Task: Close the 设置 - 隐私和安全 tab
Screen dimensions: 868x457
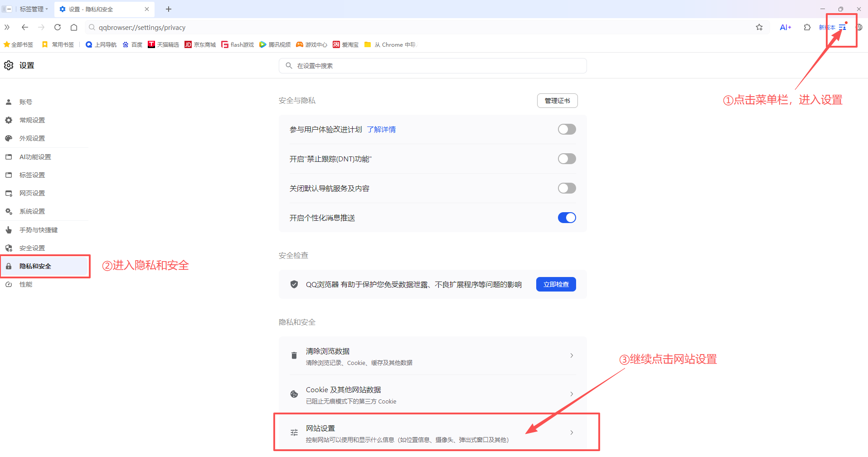Action: [x=147, y=9]
